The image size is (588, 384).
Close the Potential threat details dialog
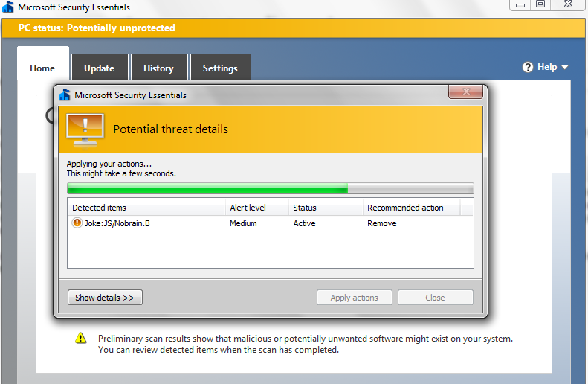coord(465,92)
